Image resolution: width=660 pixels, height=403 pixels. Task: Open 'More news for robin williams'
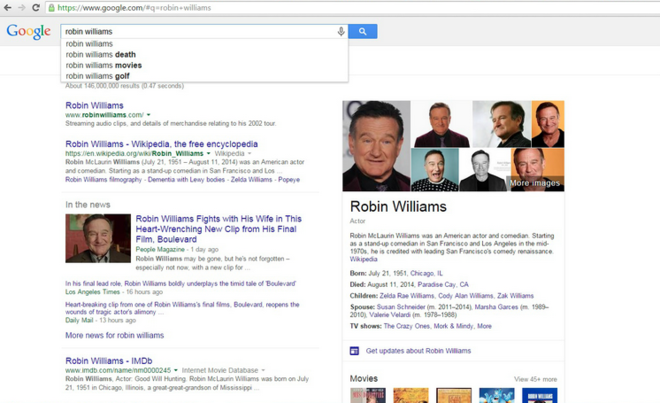tap(114, 336)
